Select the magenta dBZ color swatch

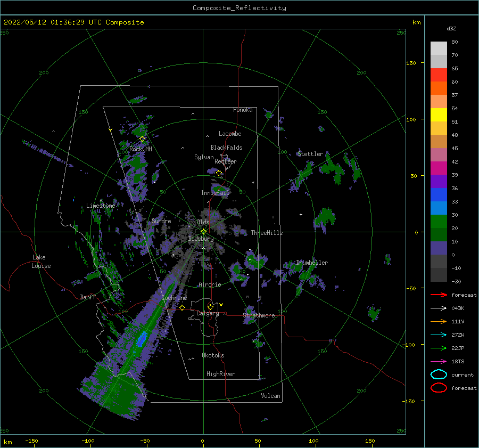tap(439, 168)
